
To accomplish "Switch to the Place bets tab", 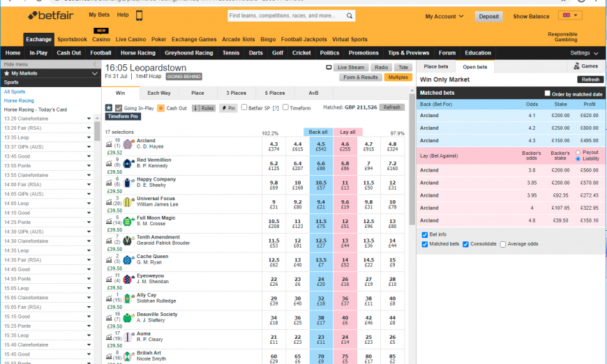I will 436,66.
